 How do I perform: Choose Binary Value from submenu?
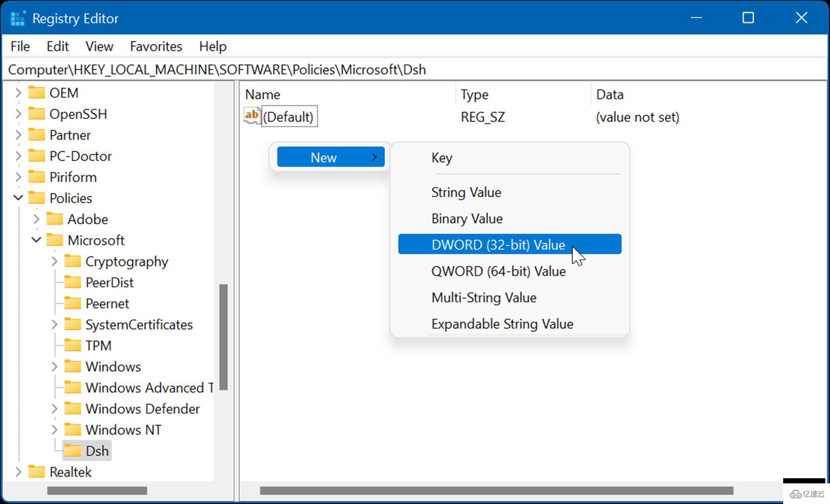[x=510, y=218]
